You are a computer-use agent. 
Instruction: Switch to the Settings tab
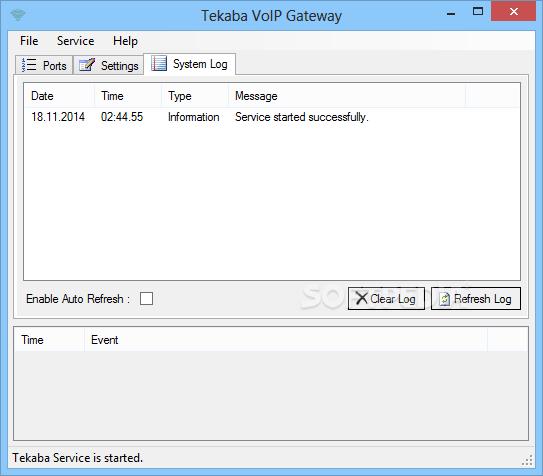(x=108, y=65)
